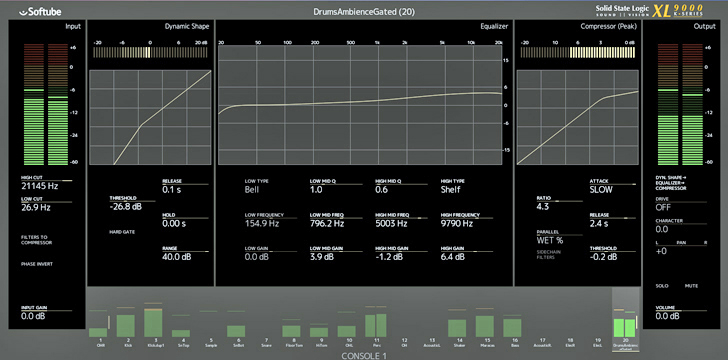Select channel 20 DrumsAmbience
The width and height of the screenshot is (728, 360).
click(625, 319)
